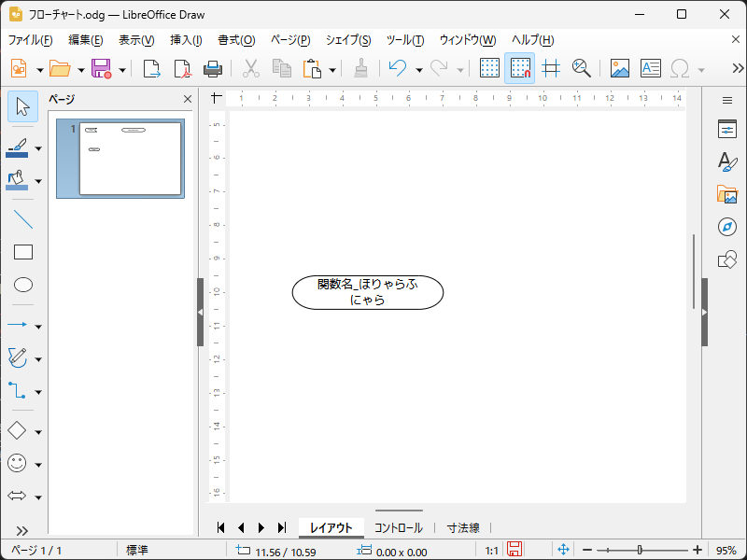The image size is (747, 560).
Task: Insert a text box
Action: (x=650, y=68)
